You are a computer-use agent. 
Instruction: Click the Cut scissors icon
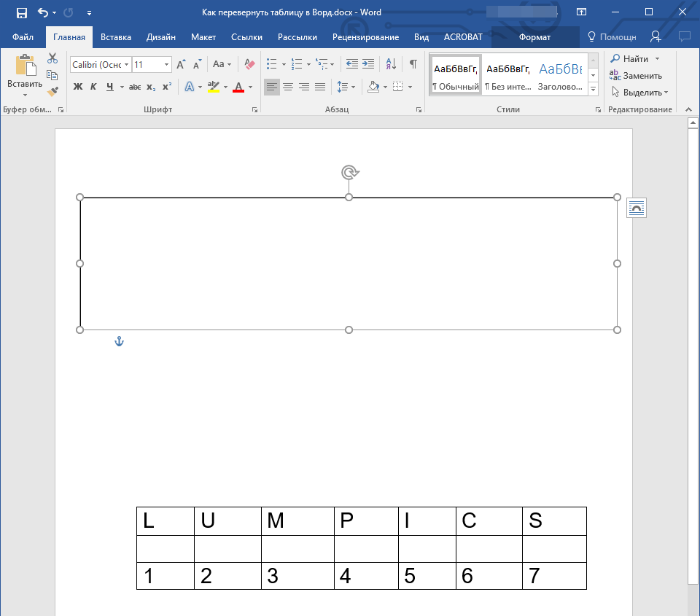(x=52, y=58)
